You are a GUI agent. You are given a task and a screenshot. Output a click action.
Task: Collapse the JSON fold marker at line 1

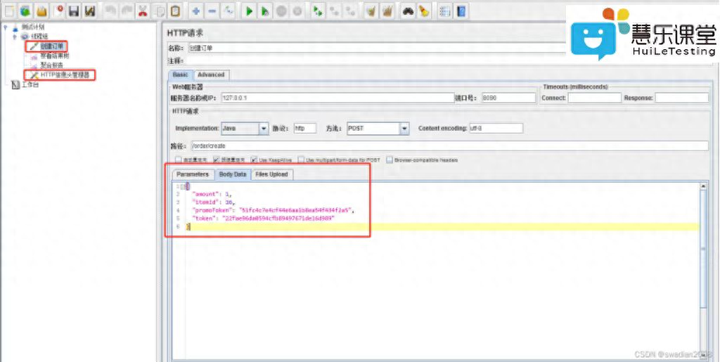pyautogui.click(x=183, y=187)
